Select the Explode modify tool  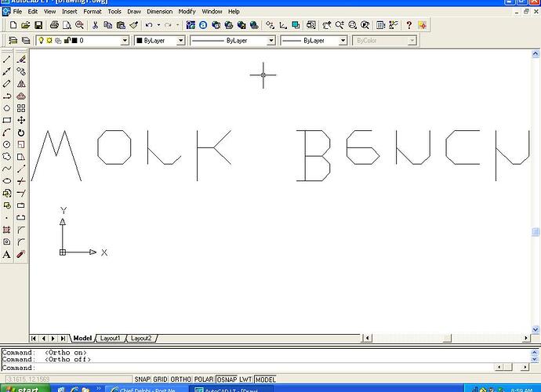point(21,254)
